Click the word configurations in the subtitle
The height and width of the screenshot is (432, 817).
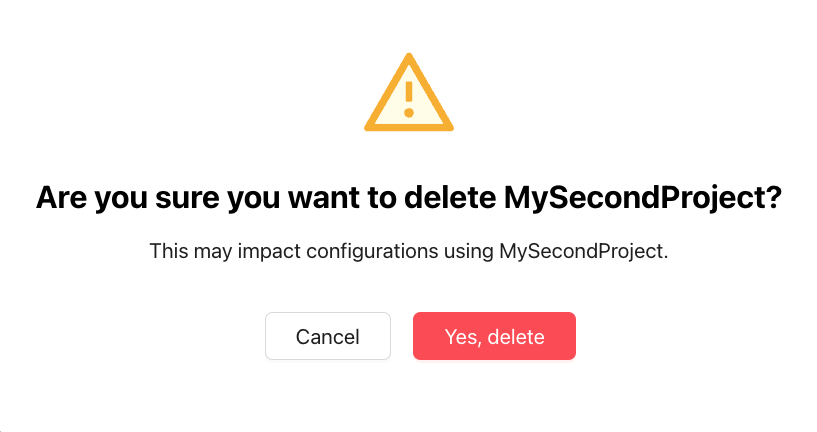point(372,252)
